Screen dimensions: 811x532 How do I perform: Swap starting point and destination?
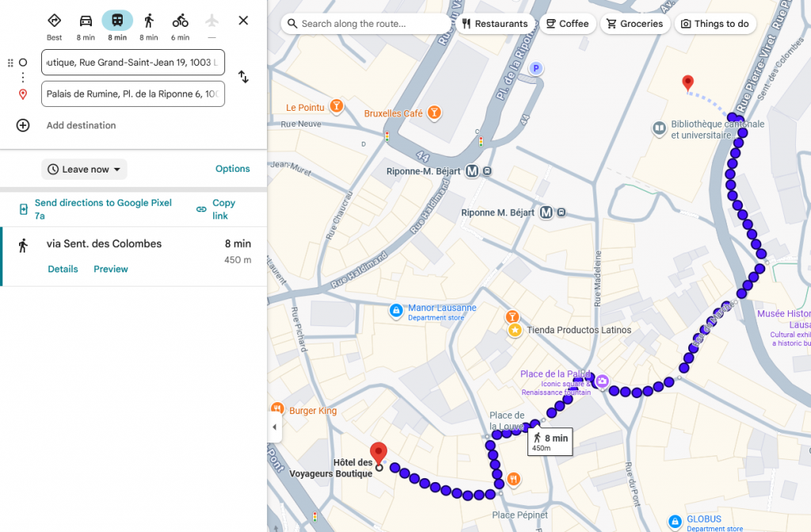point(243,77)
